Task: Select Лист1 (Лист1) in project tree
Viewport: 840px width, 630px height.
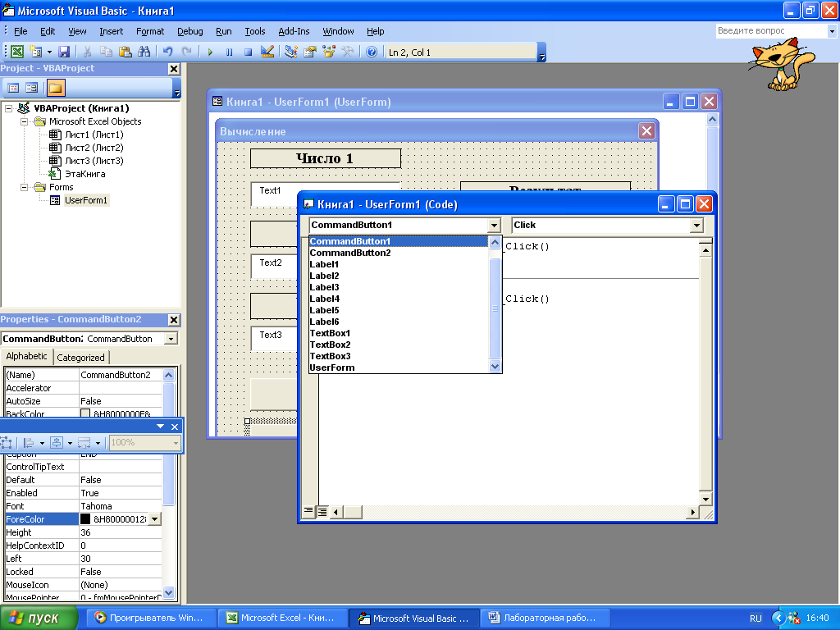Action: 94,135
